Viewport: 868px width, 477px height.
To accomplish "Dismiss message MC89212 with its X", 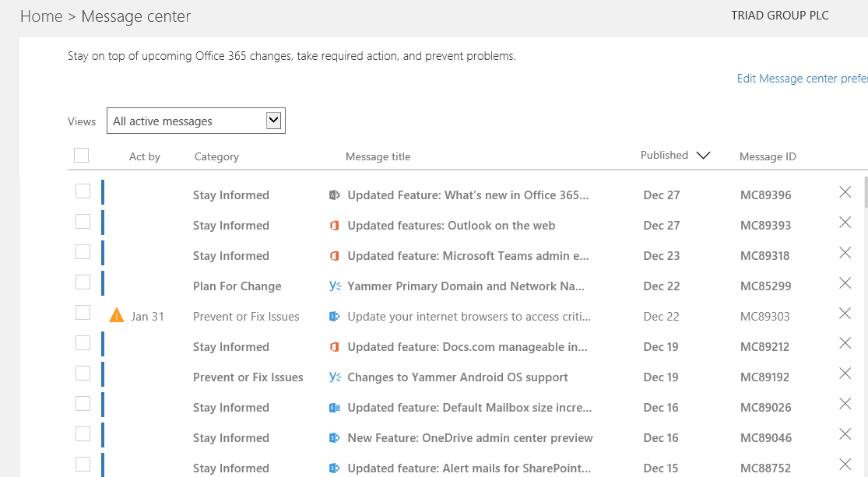I will 845,344.
